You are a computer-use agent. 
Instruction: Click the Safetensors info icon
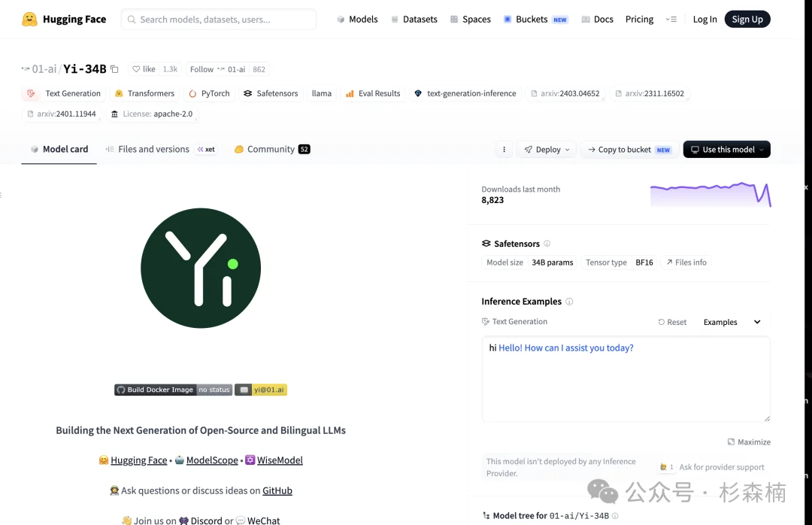coord(547,243)
